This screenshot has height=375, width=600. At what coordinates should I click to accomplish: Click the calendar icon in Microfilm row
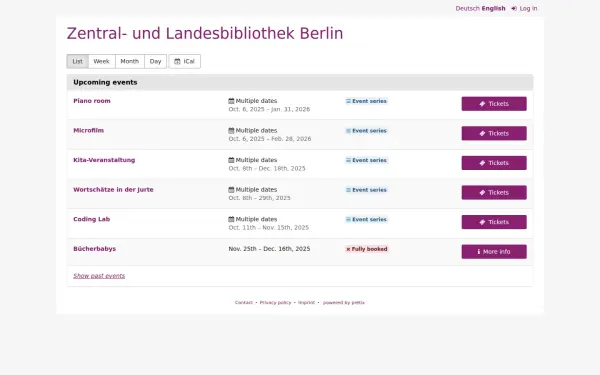coord(231,130)
